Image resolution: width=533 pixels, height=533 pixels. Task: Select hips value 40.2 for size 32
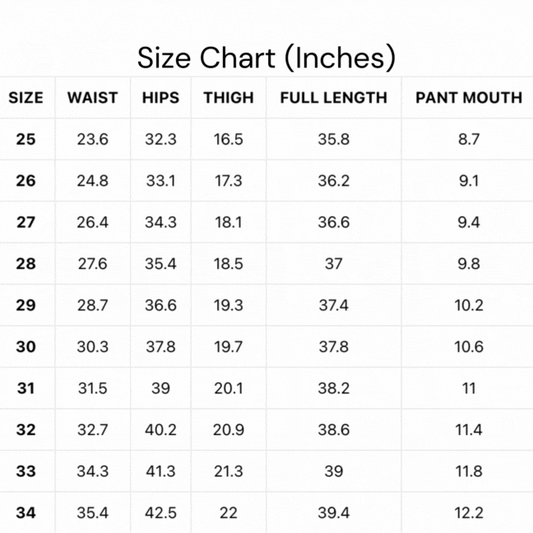point(160,430)
